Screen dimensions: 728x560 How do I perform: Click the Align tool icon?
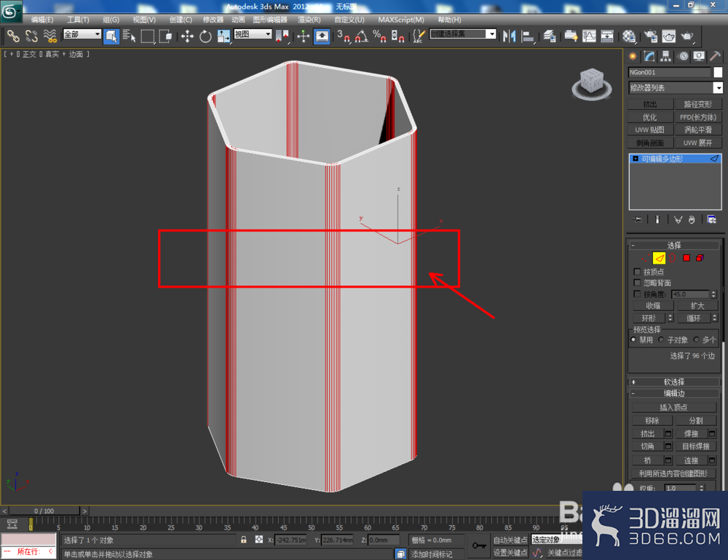(x=527, y=36)
